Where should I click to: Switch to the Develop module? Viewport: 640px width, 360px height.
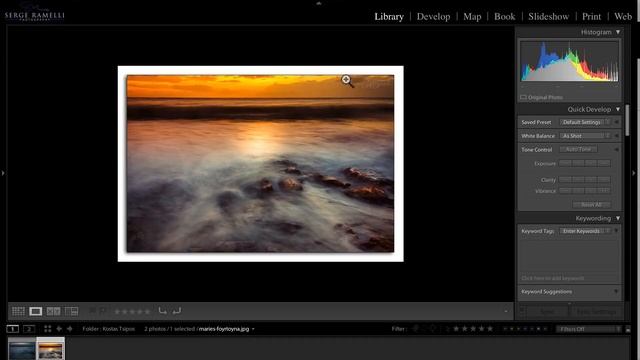pos(433,16)
